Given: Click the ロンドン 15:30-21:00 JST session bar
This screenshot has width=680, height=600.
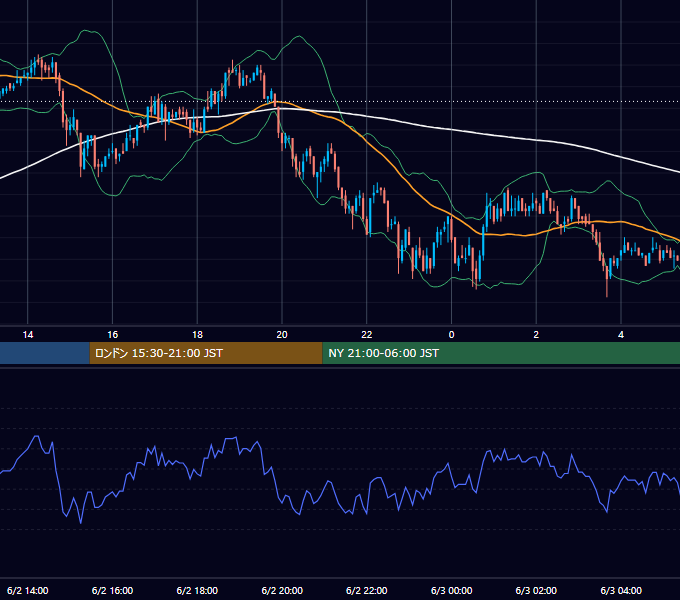Looking at the screenshot, I should pyautogui.click(x=206, y=353).
